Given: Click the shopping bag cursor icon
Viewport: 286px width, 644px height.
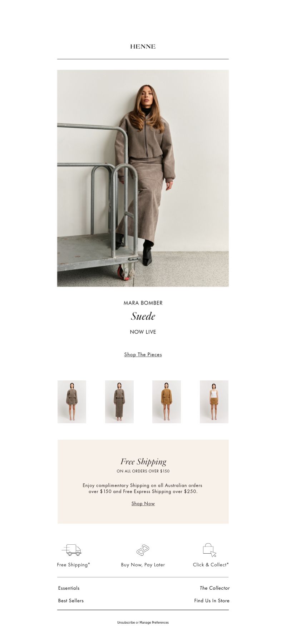Looking at the screenshot, I should click(210, 550).
